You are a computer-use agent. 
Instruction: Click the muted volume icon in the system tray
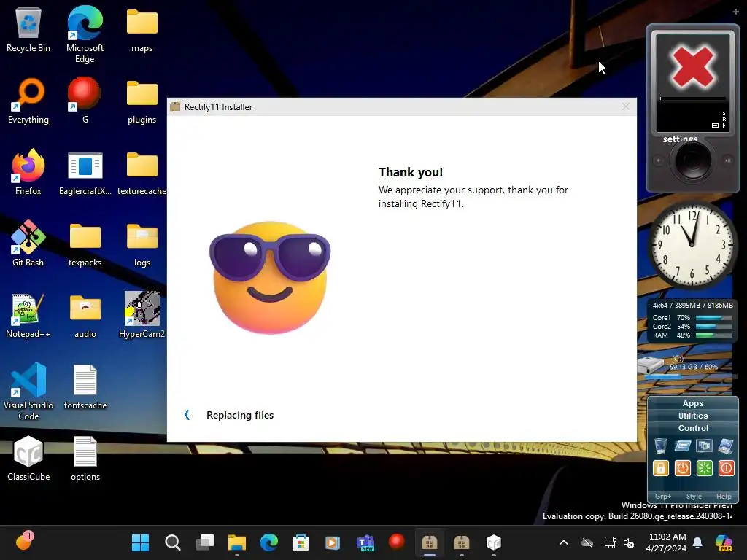coord(629,542)
